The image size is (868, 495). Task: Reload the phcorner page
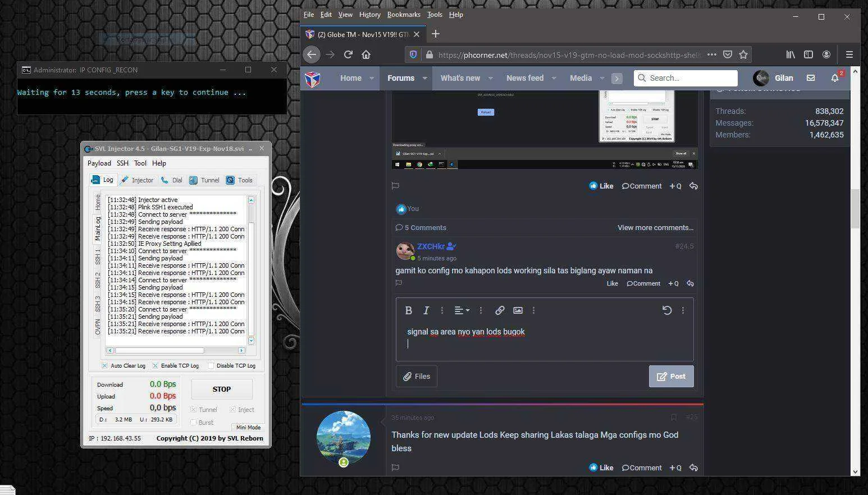point(348,54)
